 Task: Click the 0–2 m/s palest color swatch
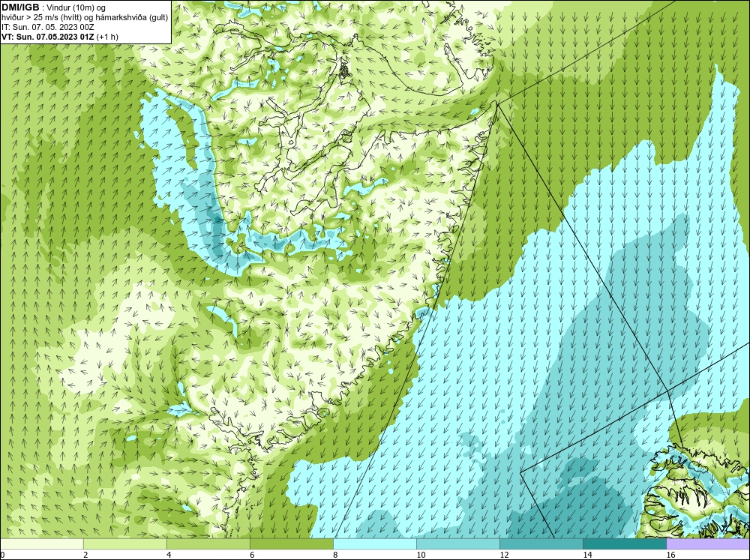41,544
